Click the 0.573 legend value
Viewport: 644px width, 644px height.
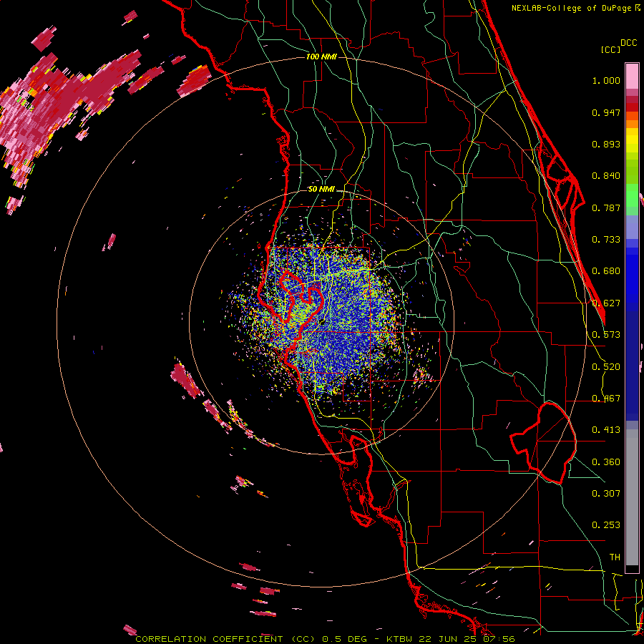[606, 335]
